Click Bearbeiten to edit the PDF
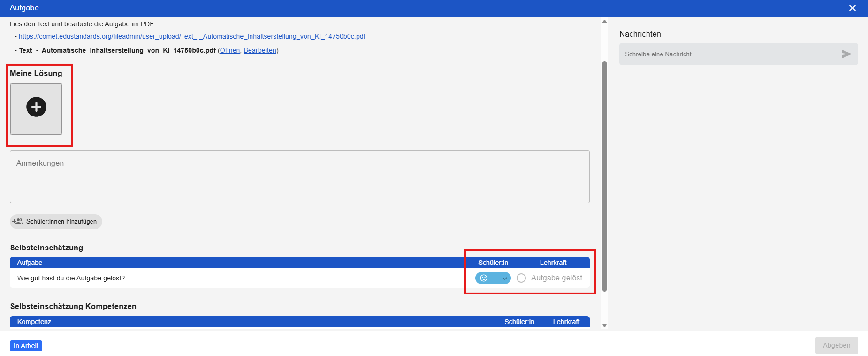This screenshot has width=868, height=356. click(x=260, y=50)
